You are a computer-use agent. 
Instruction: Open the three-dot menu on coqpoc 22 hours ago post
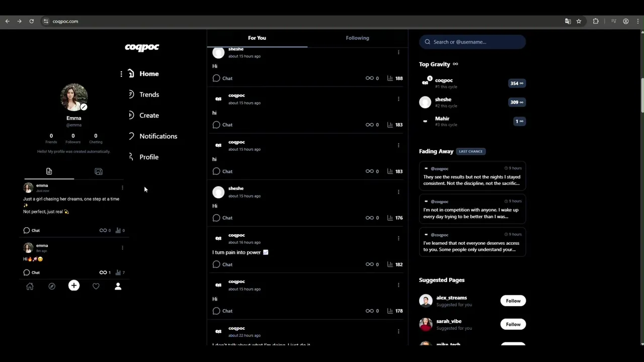(x=398, y=331)
